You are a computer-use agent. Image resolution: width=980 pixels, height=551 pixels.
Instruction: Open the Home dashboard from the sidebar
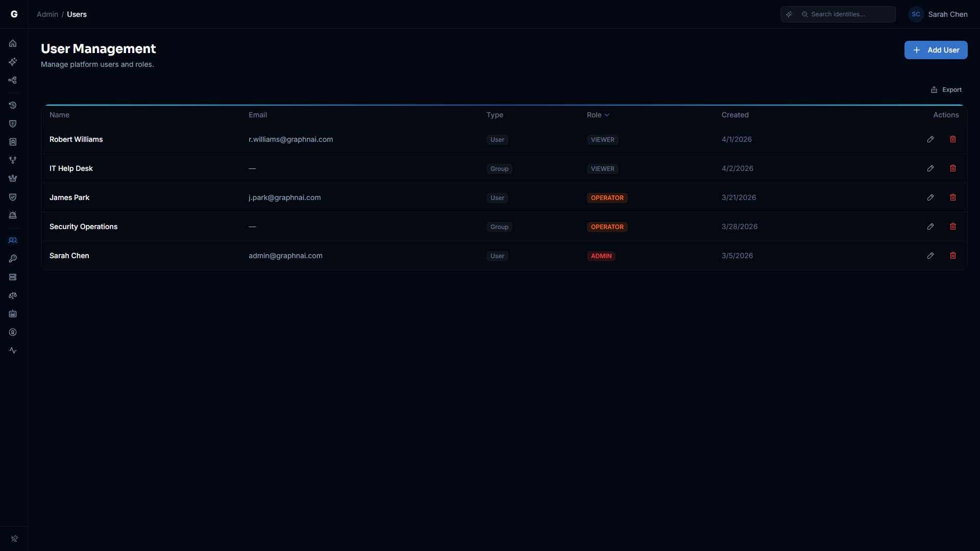[x=13, y=43]
